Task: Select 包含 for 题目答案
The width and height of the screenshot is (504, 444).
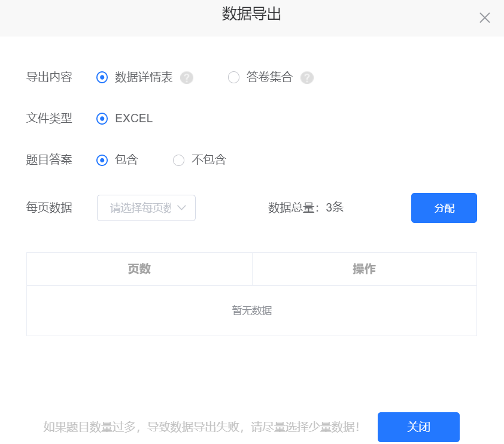Action: [x=102, y=160]
